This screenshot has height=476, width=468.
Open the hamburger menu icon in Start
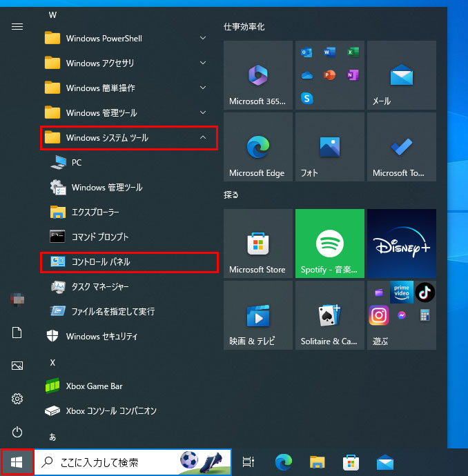click(x=17, y=27)
